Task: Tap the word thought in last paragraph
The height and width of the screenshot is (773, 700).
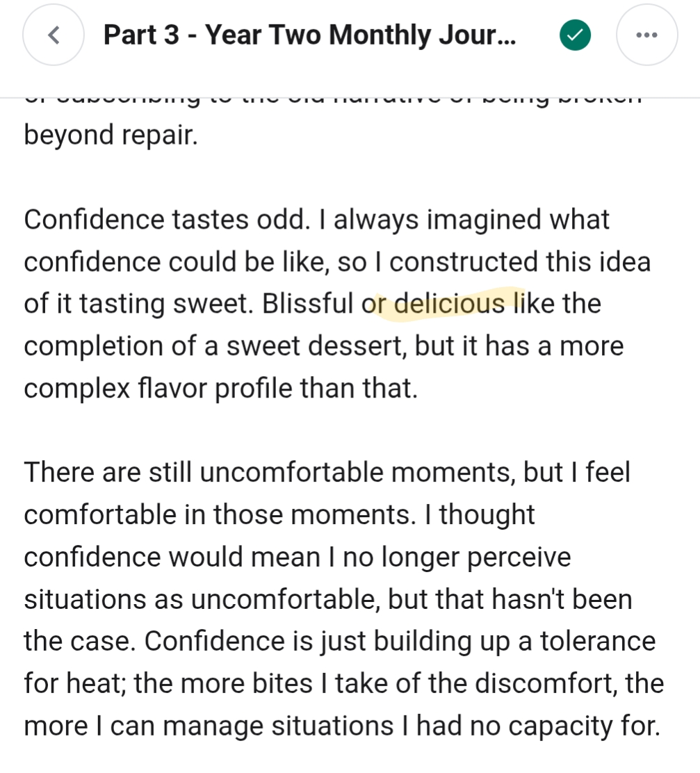Action: 487,514
